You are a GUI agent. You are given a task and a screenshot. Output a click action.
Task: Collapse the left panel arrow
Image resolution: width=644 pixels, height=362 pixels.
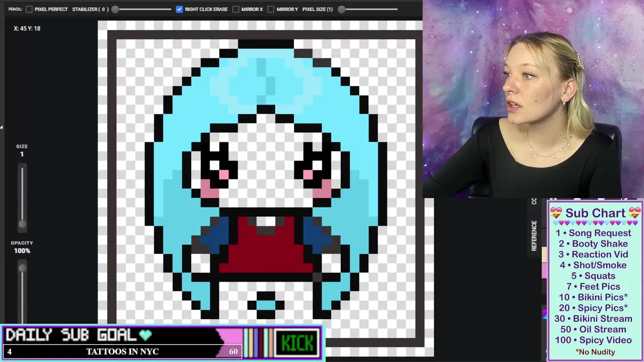coord(2,127)
